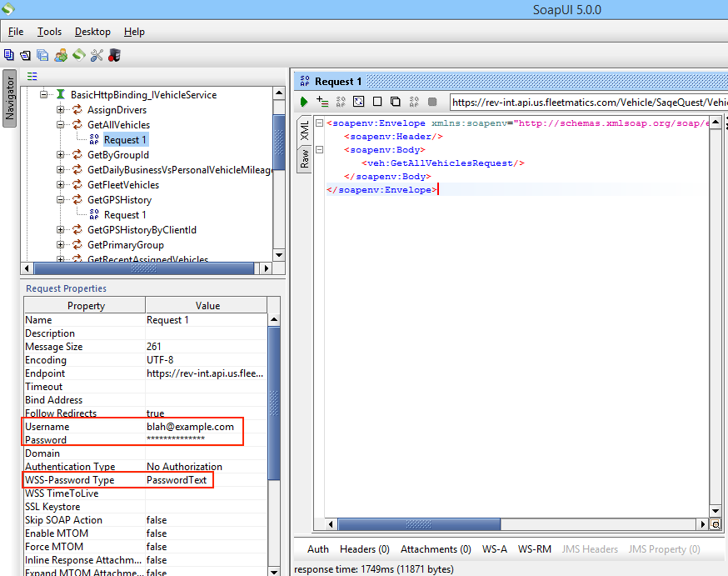This screenshot has width=728, height=576.
Task: Open the Tools menu
Action: tap(49, 32)
